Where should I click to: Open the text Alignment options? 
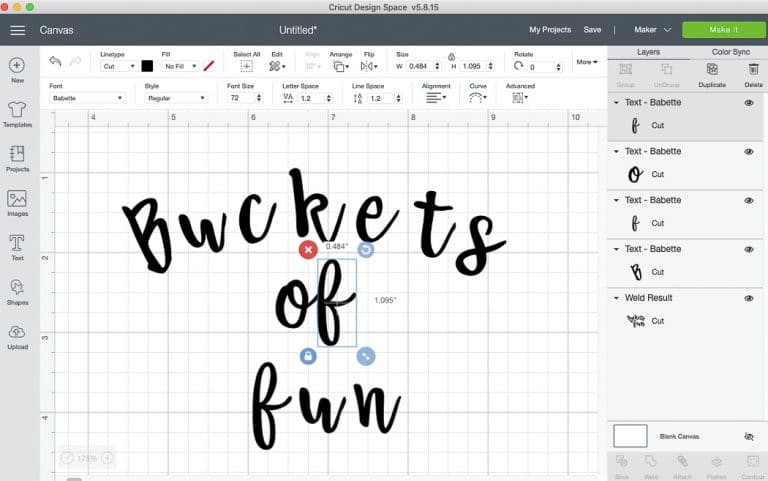point(435,98)
